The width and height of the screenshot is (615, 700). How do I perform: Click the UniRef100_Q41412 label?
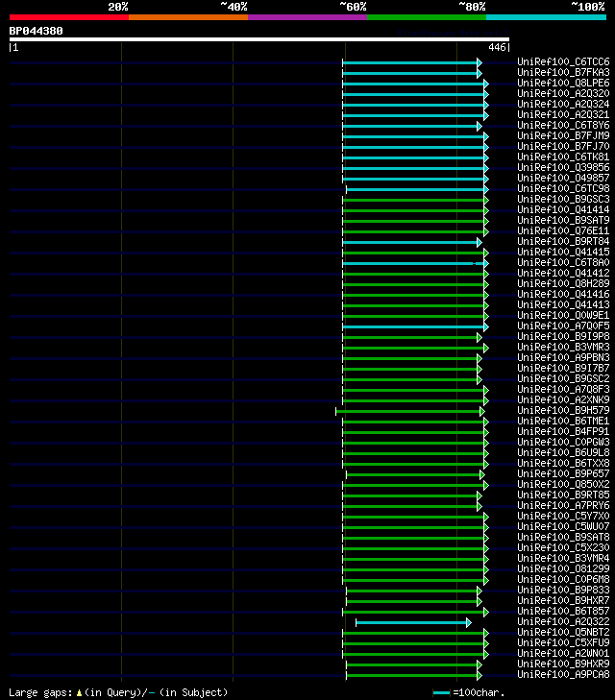[x=563, y=274]
